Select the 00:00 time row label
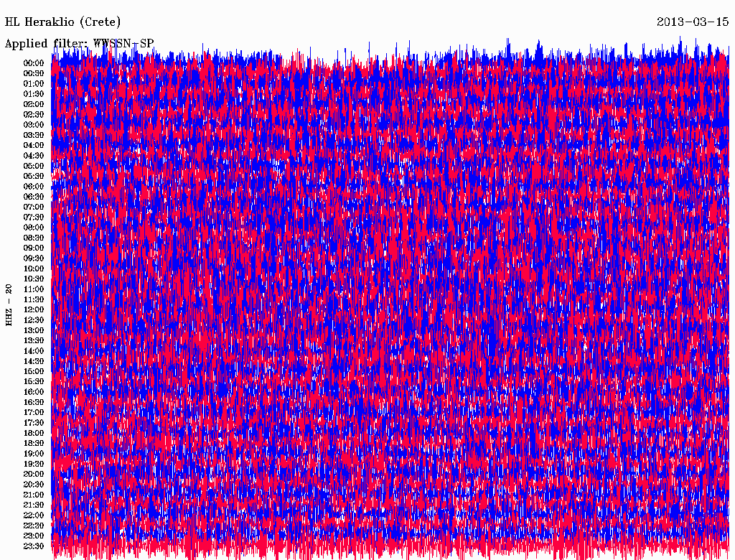Screen dimensions: 735x560 [34, 63]
